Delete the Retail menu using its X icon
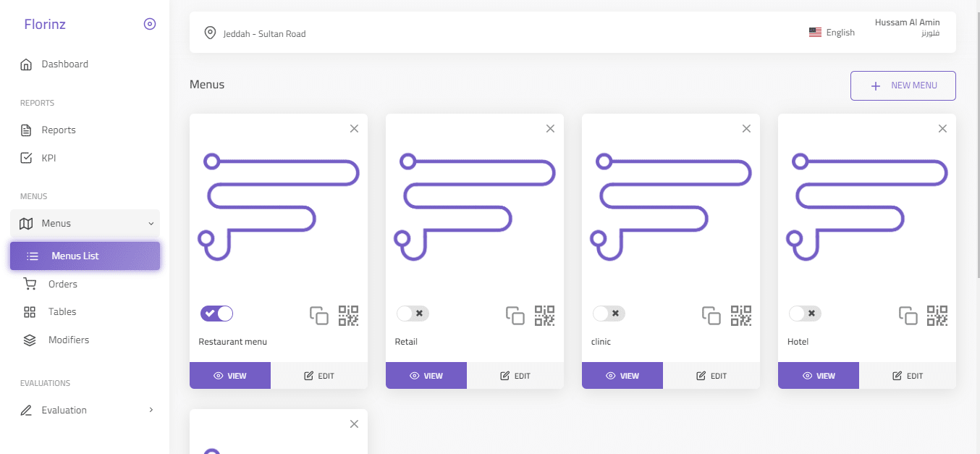 tap(550, 128)
